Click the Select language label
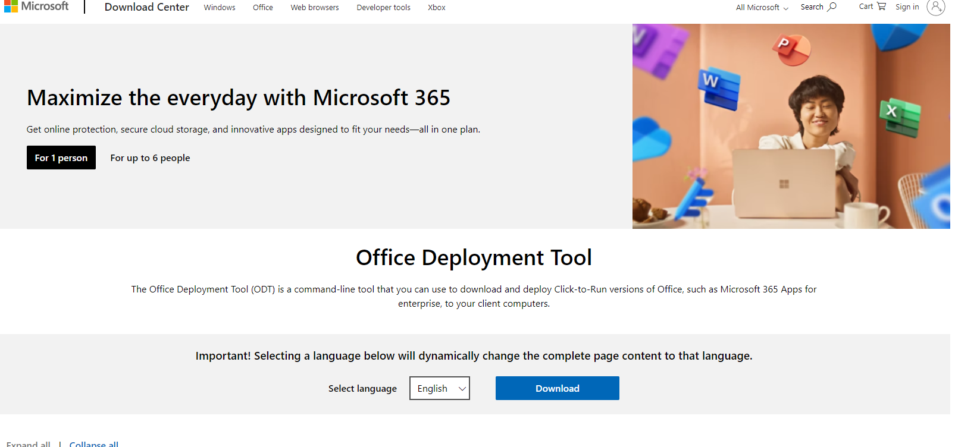The height and width of the screenshot is (447, 980). coord(362,388)
